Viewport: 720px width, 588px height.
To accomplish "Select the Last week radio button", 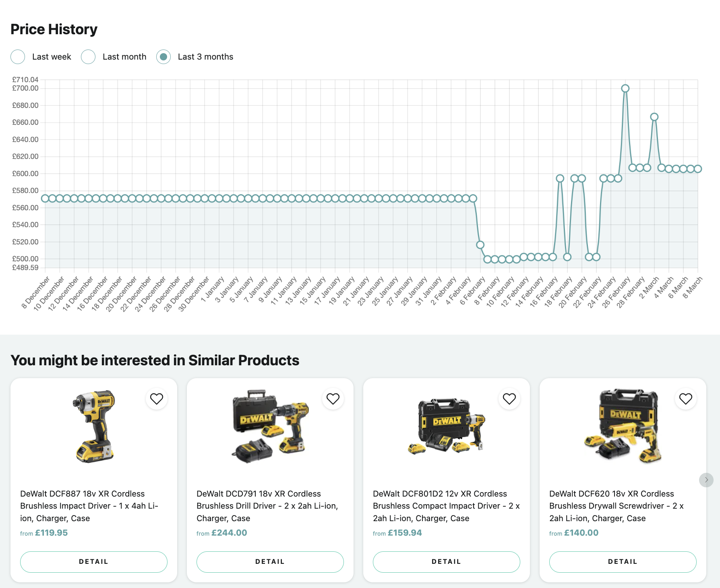I will [18, 57].
